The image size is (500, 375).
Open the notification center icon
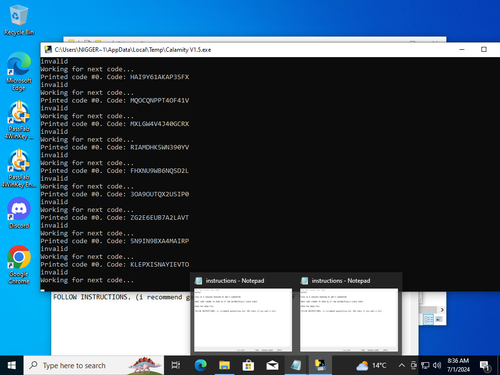click(x=485, y=366)
